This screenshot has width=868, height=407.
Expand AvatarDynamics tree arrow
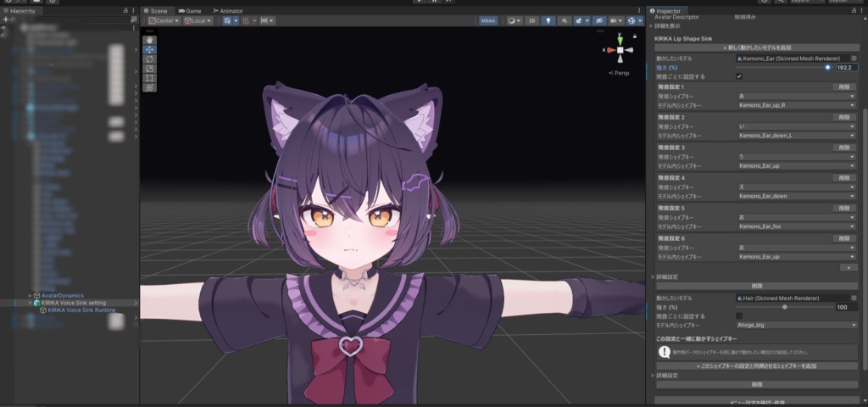(30, 296)
